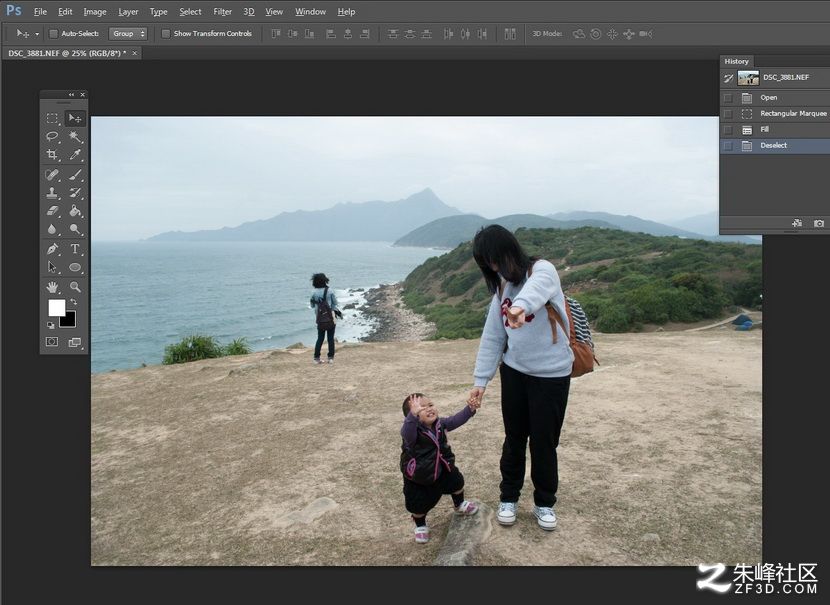Image resolution: width=830 pixels, height=605 pixels.
Task: Select the Blur tool
Action: click(x=52, y=229)
